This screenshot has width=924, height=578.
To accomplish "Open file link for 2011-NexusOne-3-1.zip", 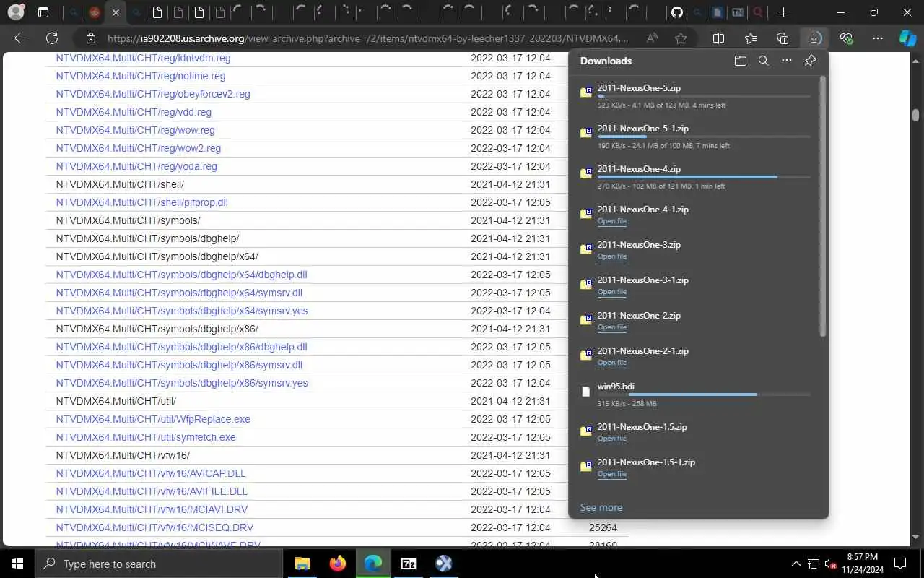I will pyautogui.click(x=611, y=292).
